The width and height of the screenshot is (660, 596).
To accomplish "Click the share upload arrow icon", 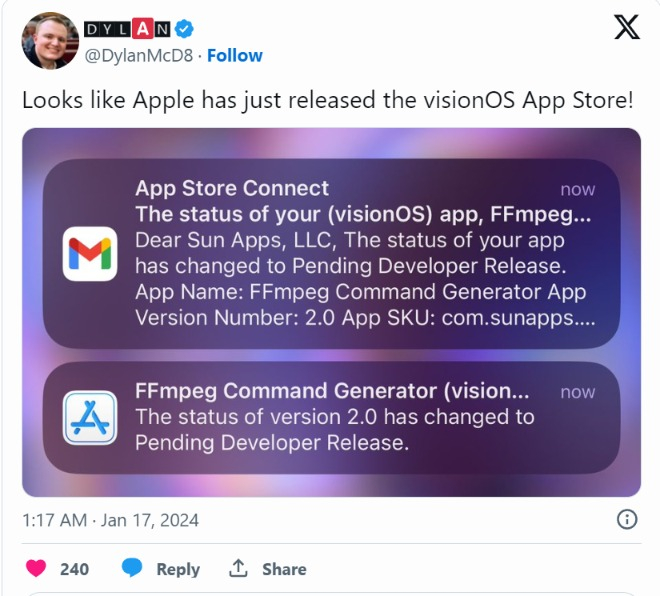I will pyautogui.click(x=238, y=568).
